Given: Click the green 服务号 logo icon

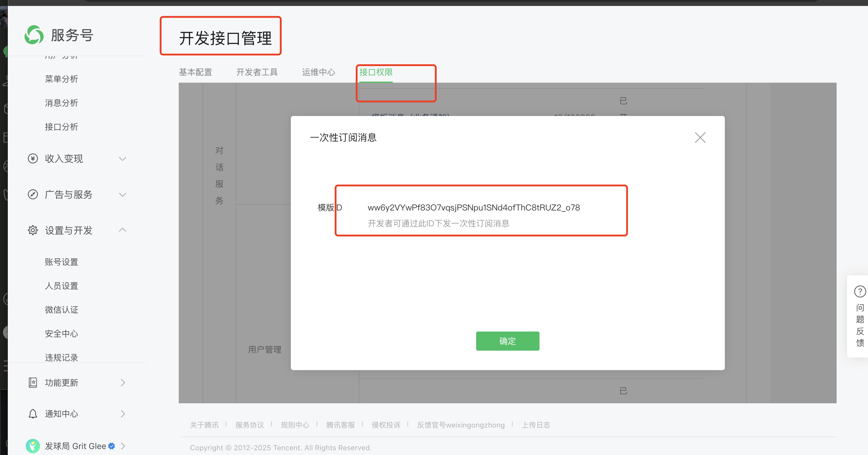Looking at the screenshot, I should tap(34, 35).
